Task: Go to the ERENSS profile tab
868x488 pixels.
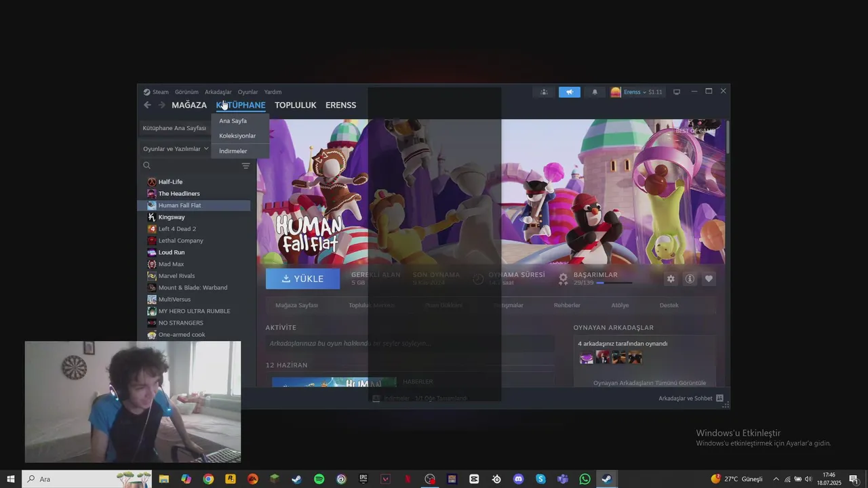Action: tap(340, 105)
